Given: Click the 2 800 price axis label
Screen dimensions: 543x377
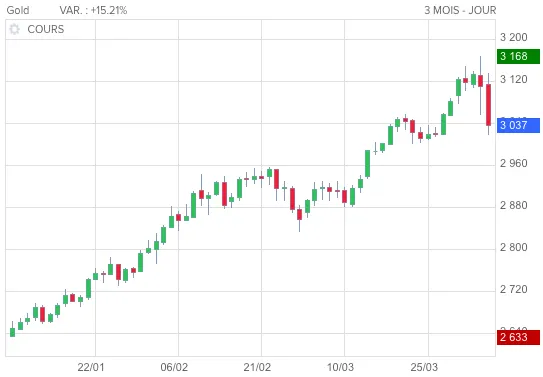Looking at the screenshot, I should click(x=514, y=247).
